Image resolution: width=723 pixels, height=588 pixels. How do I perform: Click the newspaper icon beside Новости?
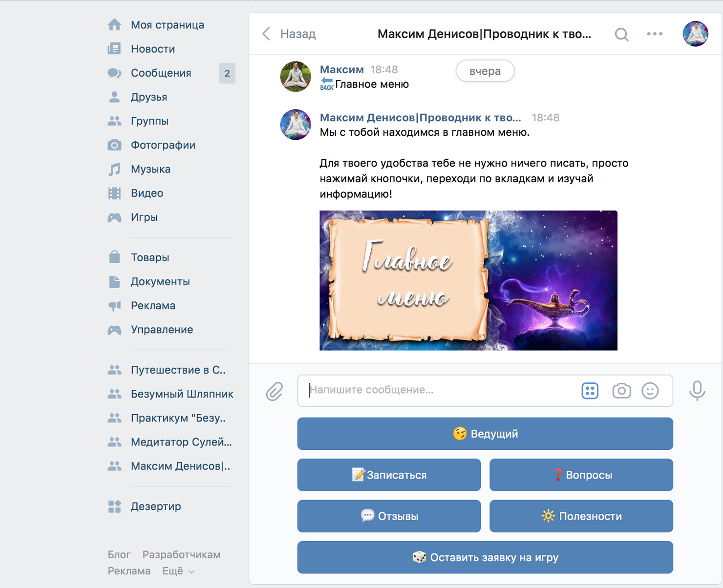pyautogui.click(x=114, y=49)
